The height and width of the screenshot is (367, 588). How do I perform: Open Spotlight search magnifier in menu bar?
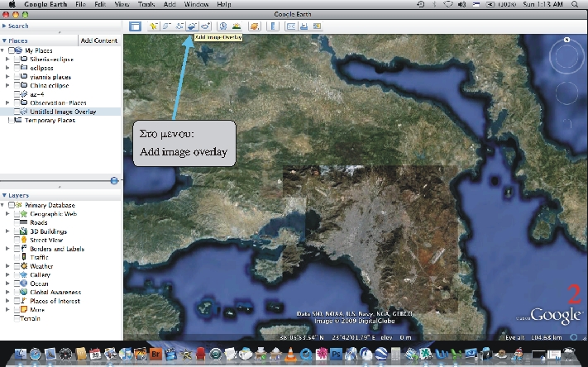575,4
